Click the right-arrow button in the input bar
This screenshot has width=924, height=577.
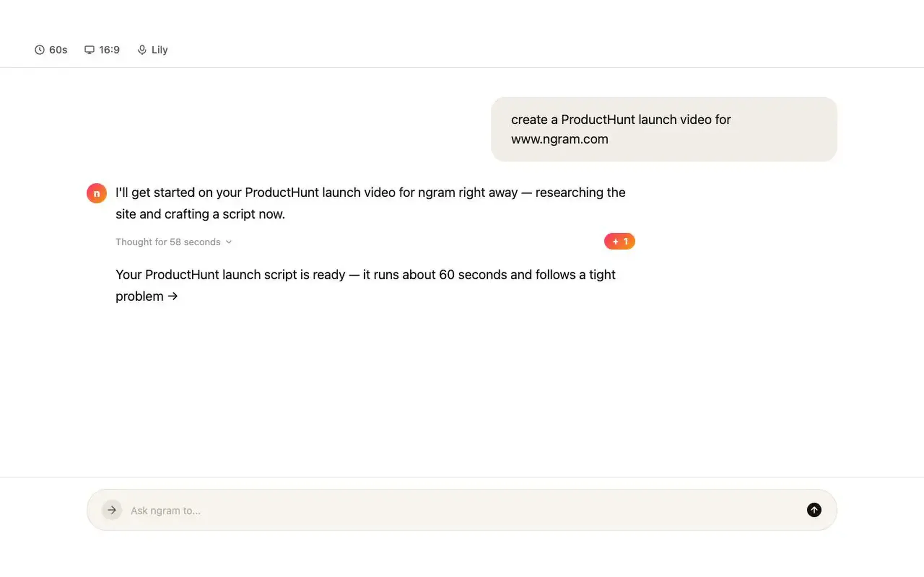(112, 510)
